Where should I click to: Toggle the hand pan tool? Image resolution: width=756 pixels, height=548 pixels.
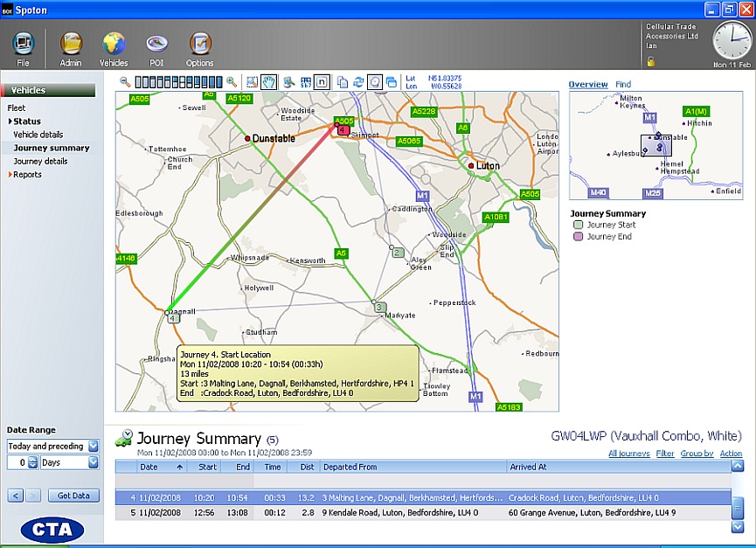(269, 82)
